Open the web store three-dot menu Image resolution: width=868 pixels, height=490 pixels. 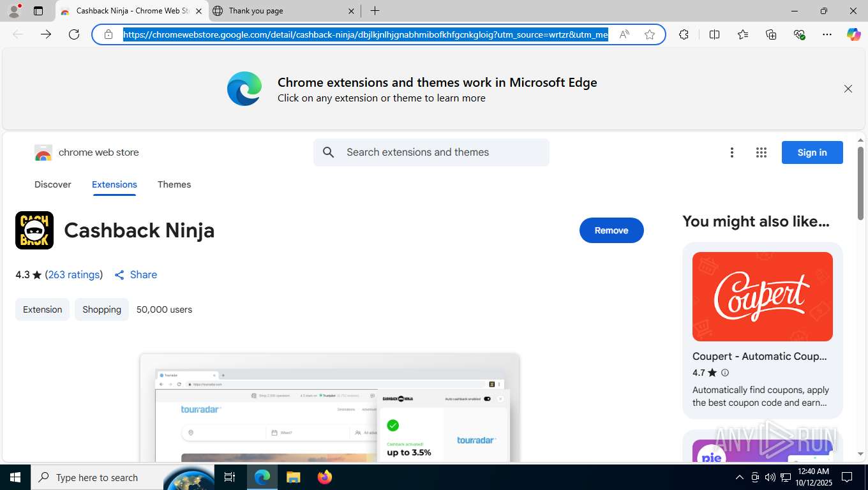coord(732,152)
